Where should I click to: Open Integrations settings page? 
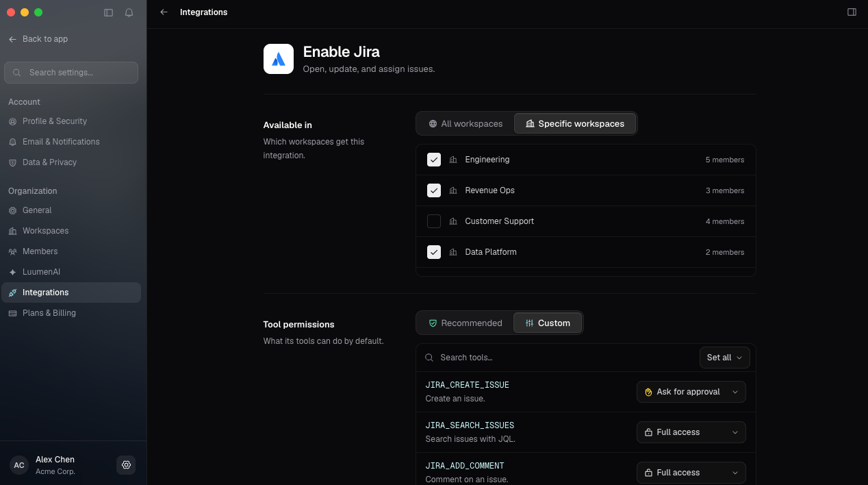click(x=71, y=293)
